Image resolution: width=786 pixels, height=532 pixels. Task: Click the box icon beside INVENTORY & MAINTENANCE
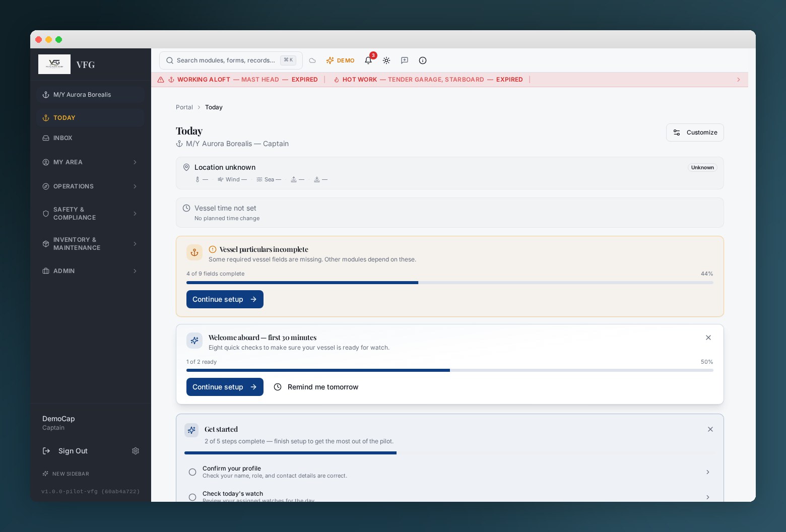pyautogui.click(x=46, y=244)
